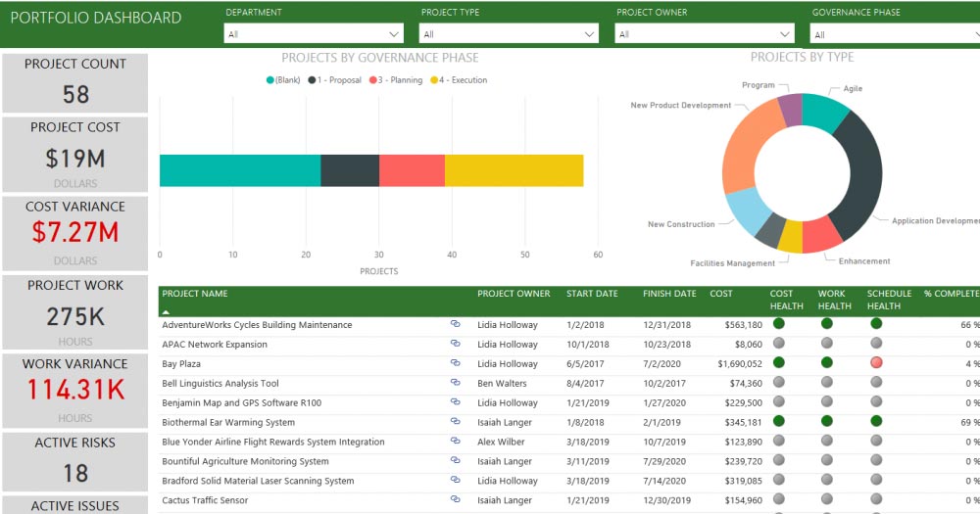Click Biothermal green schedule health indicator
980x514 pixels.
coord(876,421)
